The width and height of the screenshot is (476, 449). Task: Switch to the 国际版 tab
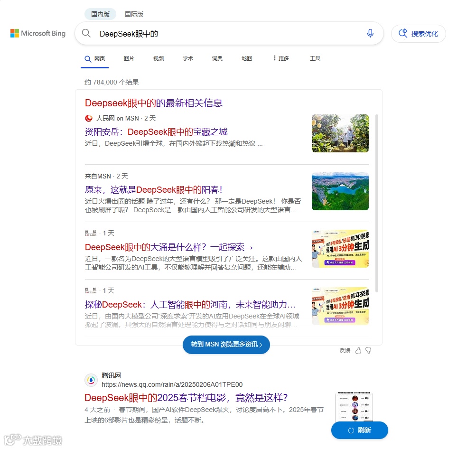click(x=134, y=14)
